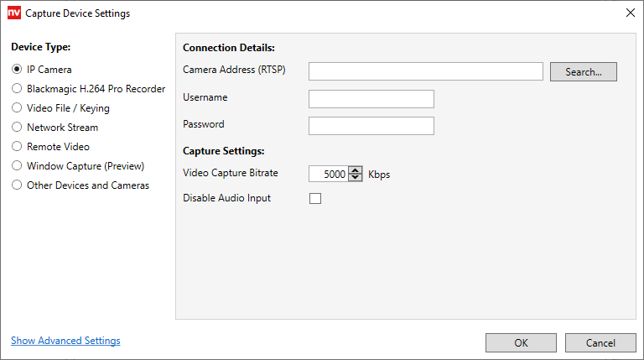Screen dimensions: 644x360
Task: Select the IP Camera device type
Action: (17, 70)
